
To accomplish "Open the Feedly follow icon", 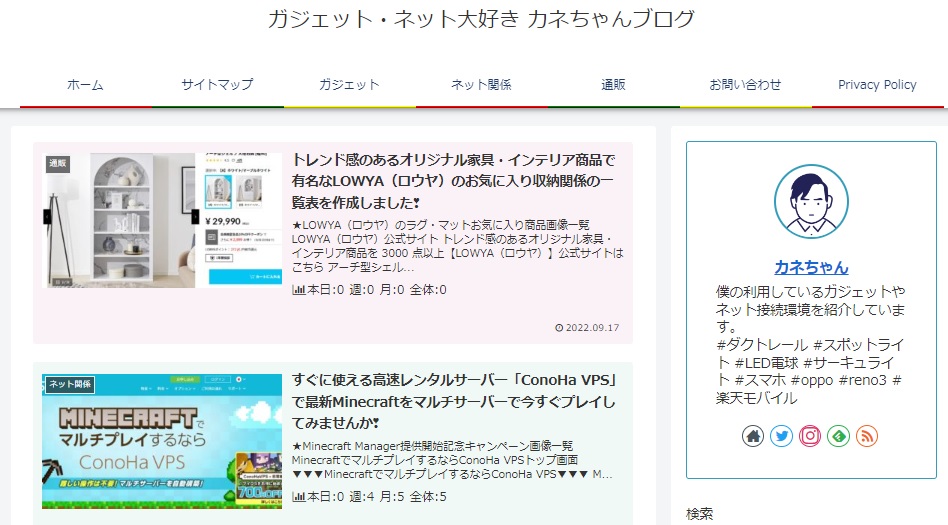I will [839, 436].
